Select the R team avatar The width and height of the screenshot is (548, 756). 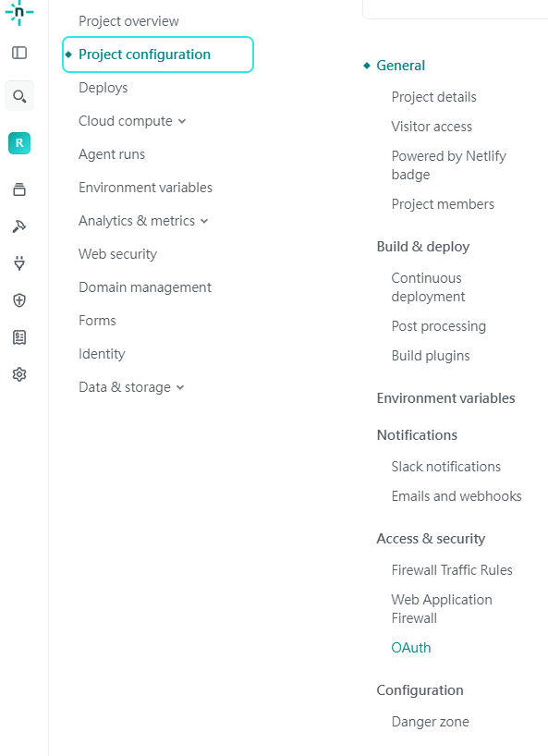pos(19,143)
